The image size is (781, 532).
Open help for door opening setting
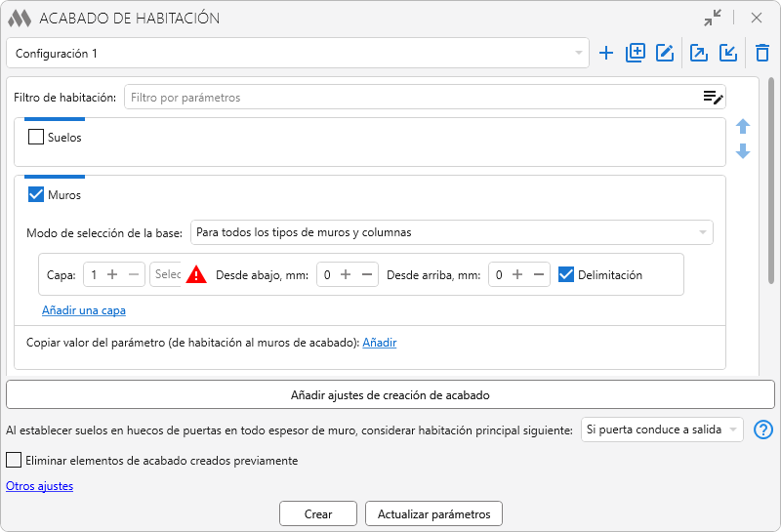pos(763,430)
